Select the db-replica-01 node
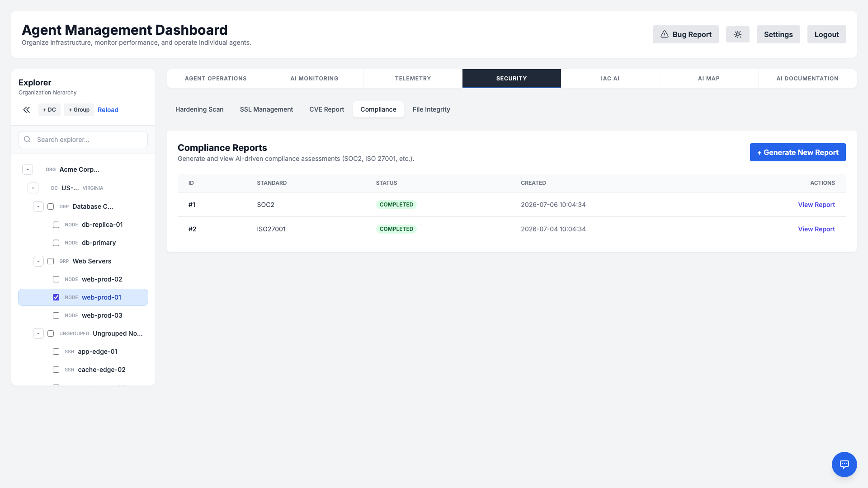This screenshot has width=868, height=488. pos(102,225)
